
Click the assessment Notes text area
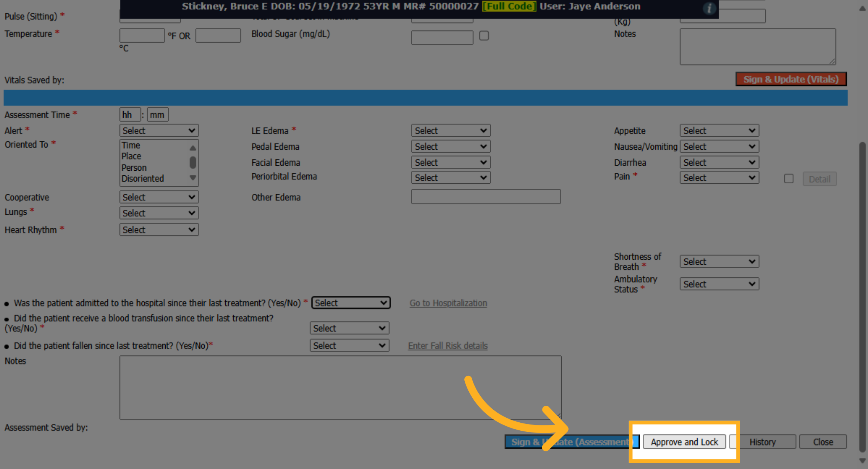(341, 388)
